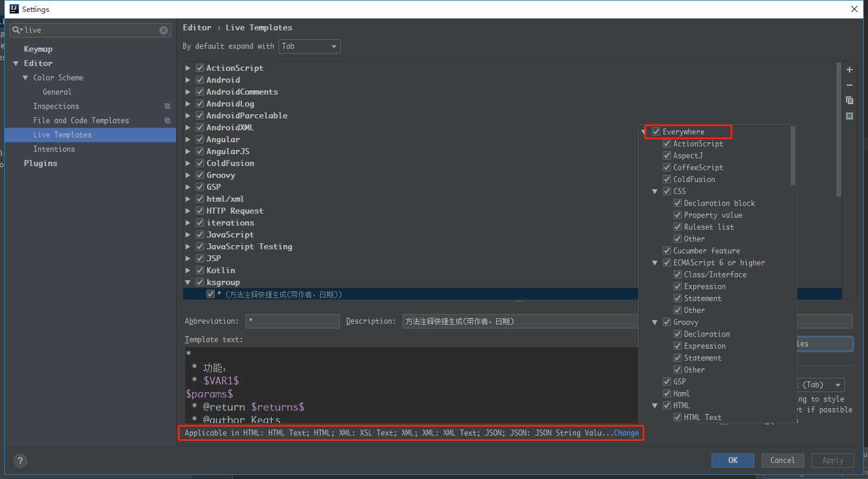Click the template list vertical scrollbar
The image size is (868, 479).
839,130
